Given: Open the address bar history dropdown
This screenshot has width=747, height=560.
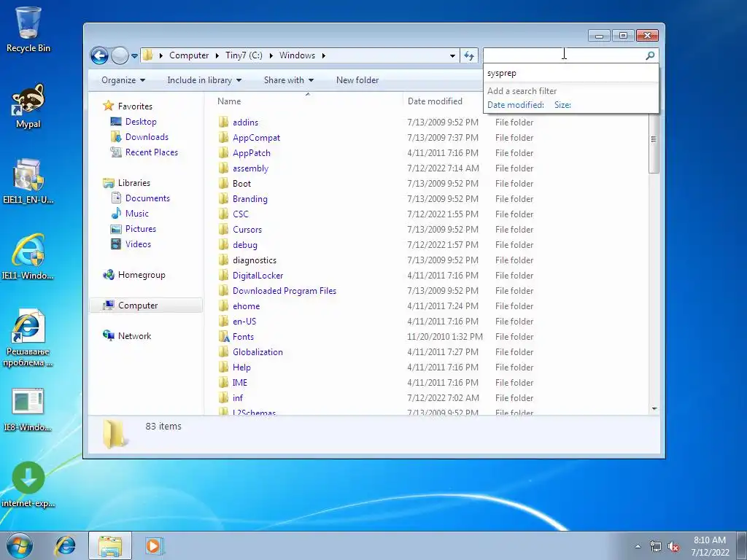Looking at the screenshot, I should tap(452, 55).
